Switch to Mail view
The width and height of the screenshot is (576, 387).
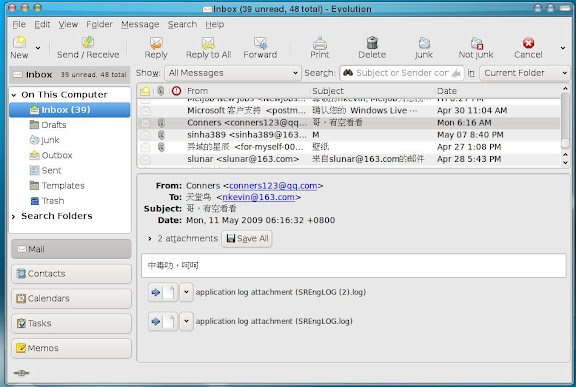coord(71,249)
